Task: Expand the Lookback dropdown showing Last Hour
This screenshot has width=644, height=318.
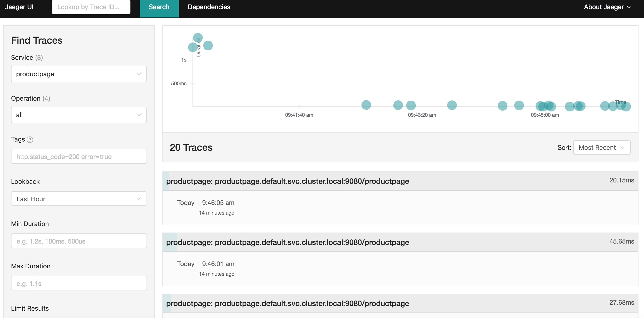Action: point(79,199)
